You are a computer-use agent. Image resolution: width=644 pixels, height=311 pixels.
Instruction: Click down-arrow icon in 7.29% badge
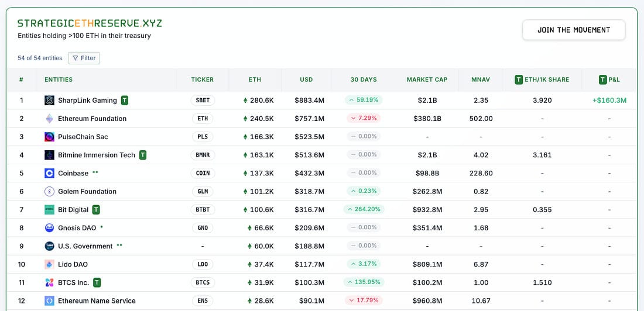[x=352, y=118]
